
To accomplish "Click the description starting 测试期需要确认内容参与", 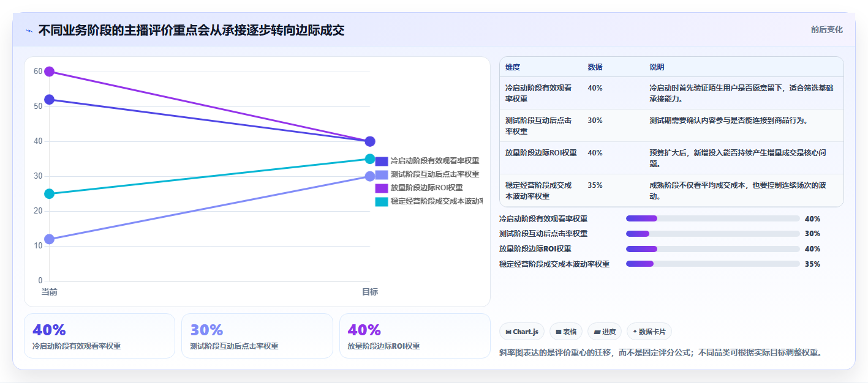I will (729, 121).
